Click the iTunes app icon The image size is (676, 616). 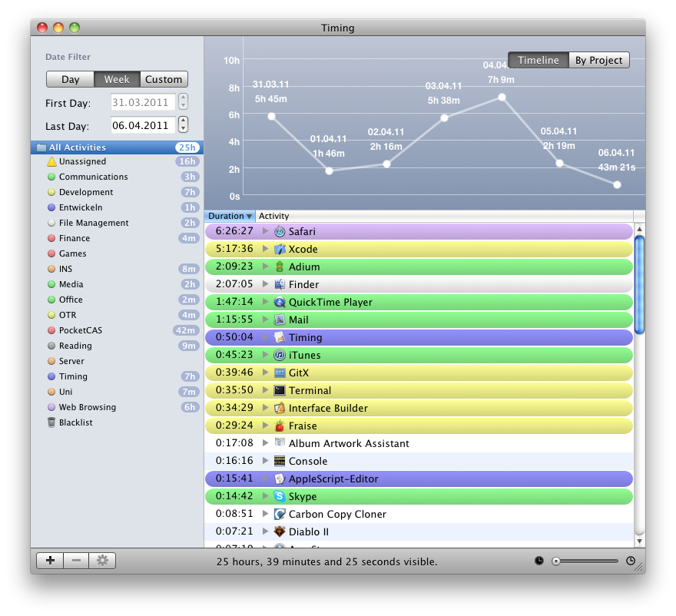(x=280, y=355)
